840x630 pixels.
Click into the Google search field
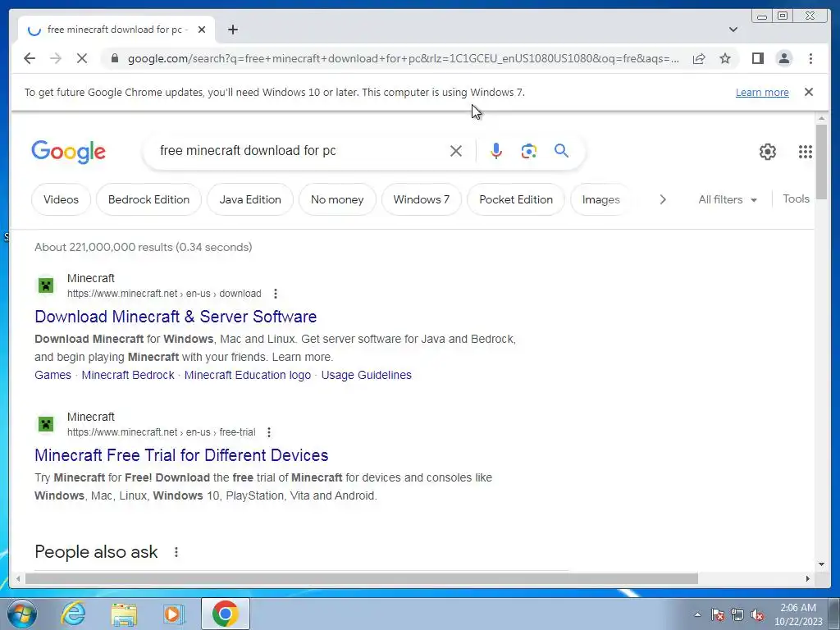[300, 151]
